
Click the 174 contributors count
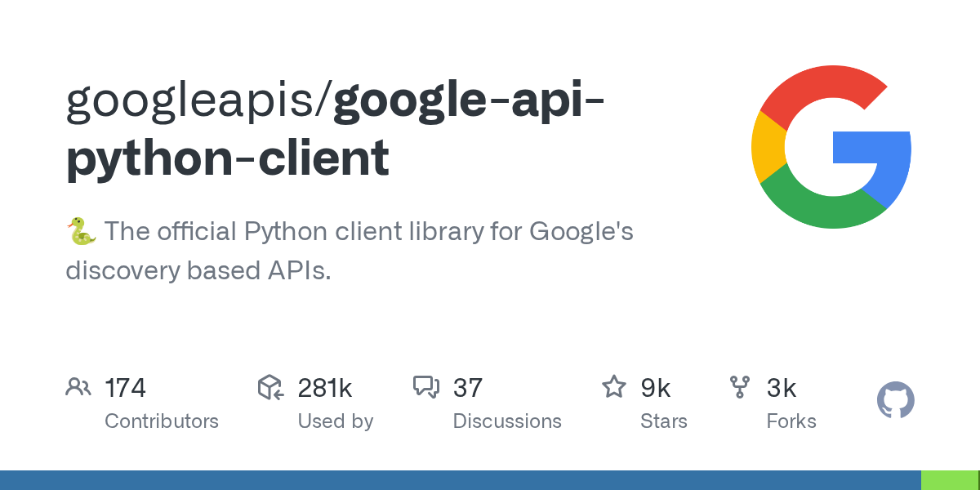pos(125,388)
